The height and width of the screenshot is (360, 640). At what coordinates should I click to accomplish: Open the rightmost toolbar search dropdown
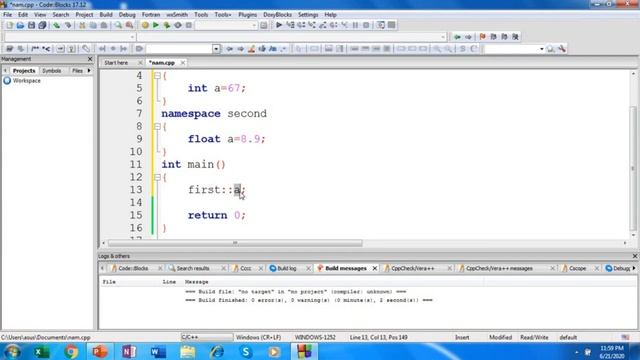point(542,49)
